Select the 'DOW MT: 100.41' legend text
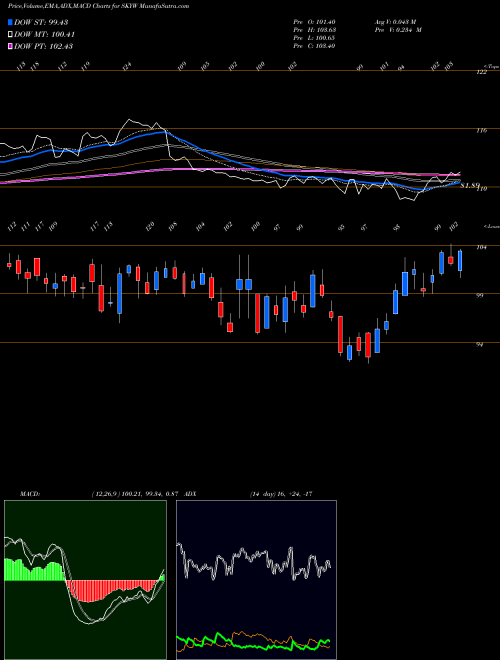The height and width of the screenshot is (660, 500). (x=45, y=34)
